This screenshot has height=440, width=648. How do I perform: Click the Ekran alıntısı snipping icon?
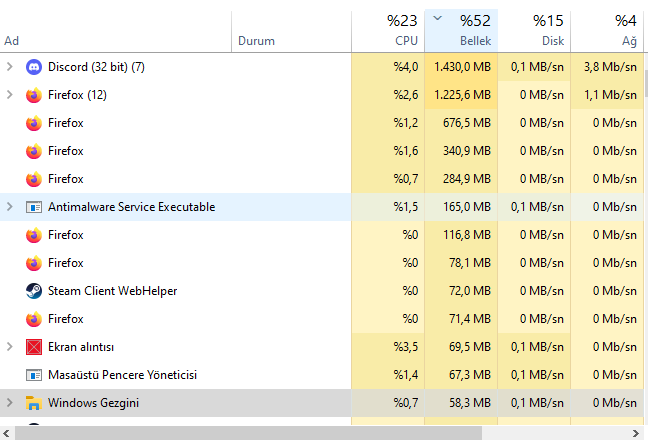[x=33, y=347]
